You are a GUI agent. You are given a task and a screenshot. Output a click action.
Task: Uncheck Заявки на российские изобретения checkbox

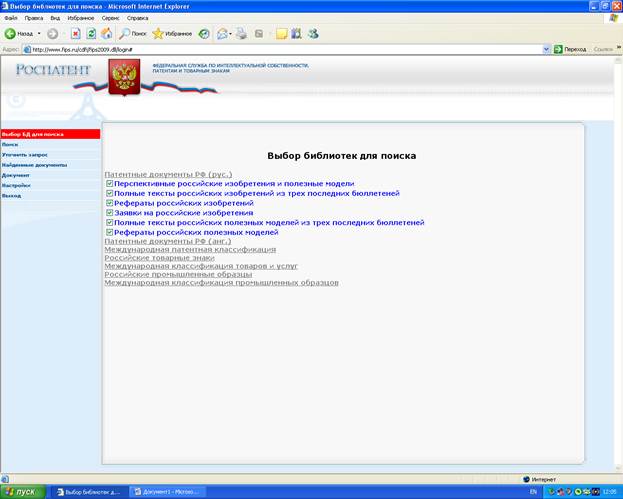110,213
